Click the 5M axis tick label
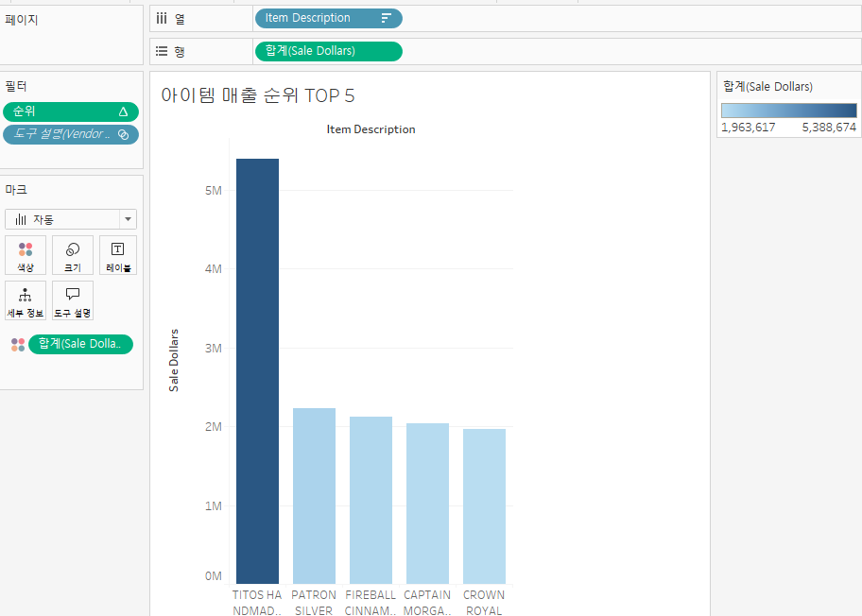The width and height of the screenshot is (862, 616). (x=214, y=191)
